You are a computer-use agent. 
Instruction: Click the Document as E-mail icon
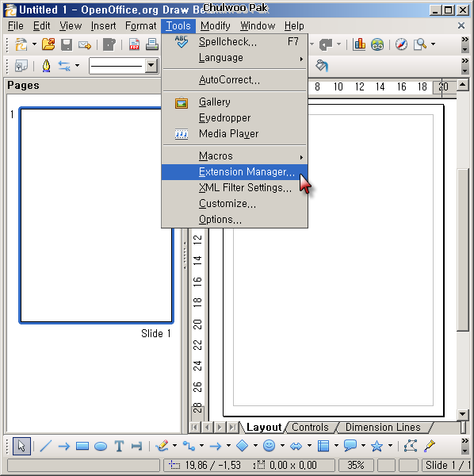click(85, 45)
